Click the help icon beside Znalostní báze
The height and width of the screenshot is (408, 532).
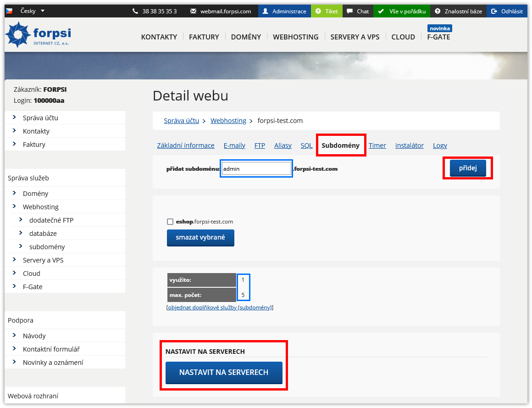click(x=438, y=11)
